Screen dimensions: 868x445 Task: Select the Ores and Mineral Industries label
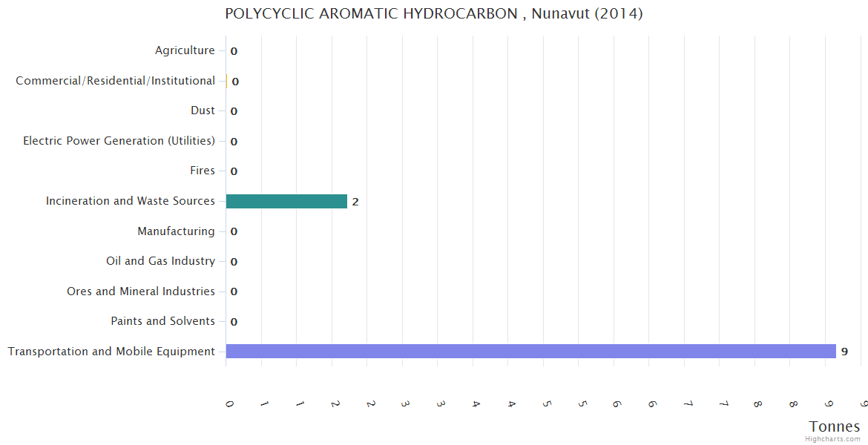141,291
